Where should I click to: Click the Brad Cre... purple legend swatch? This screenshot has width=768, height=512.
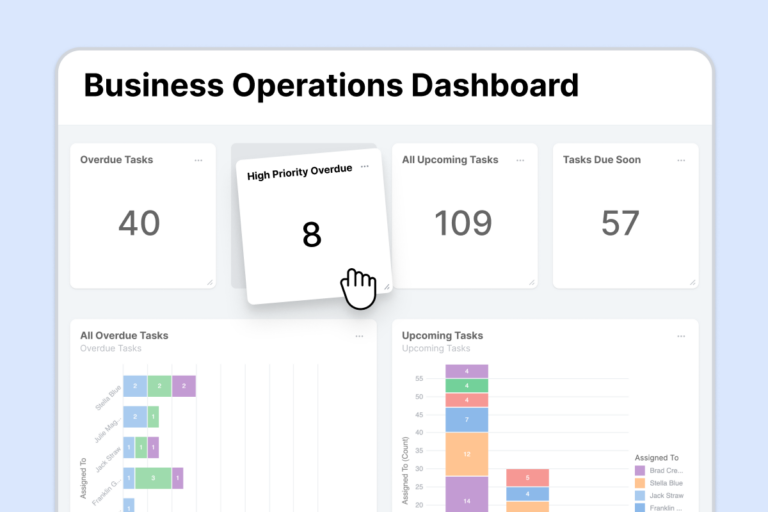point(640,470)
